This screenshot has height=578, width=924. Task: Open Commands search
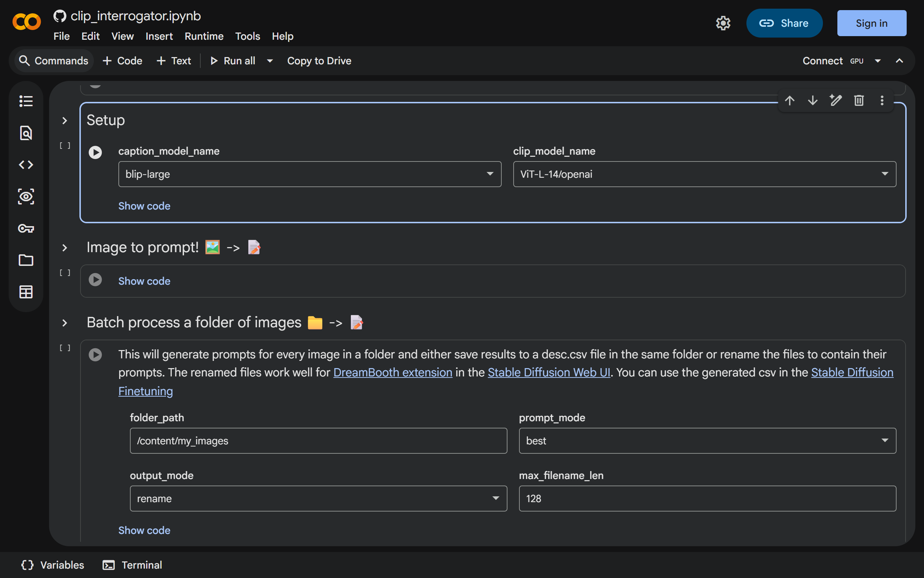tap(54, 61)
